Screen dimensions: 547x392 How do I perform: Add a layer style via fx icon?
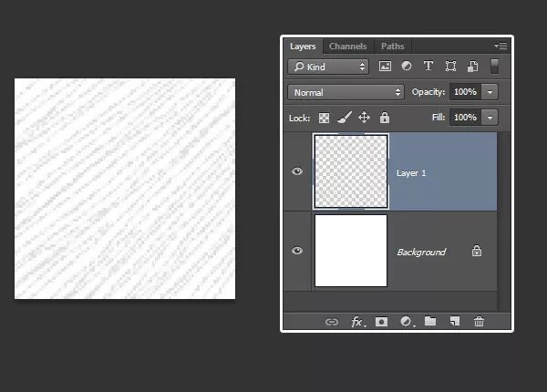coord(357,322)
